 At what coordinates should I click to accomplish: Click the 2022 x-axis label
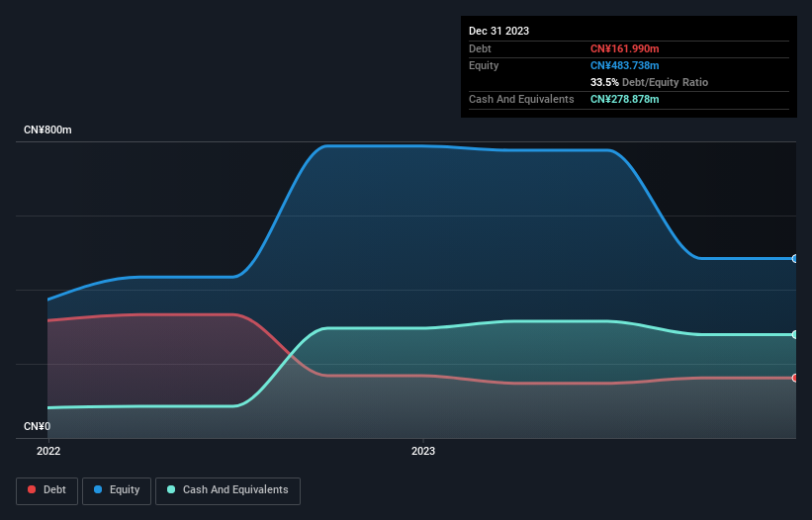click(48, 451)
